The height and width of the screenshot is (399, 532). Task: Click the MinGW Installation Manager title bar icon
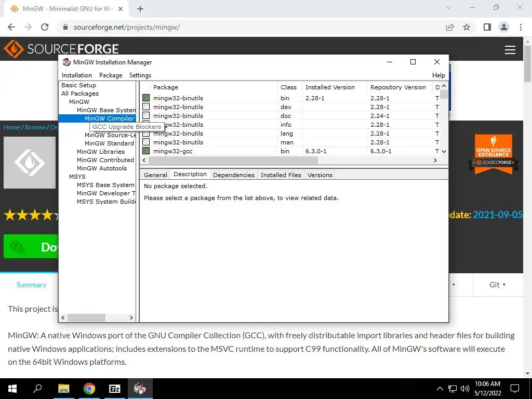67,62
